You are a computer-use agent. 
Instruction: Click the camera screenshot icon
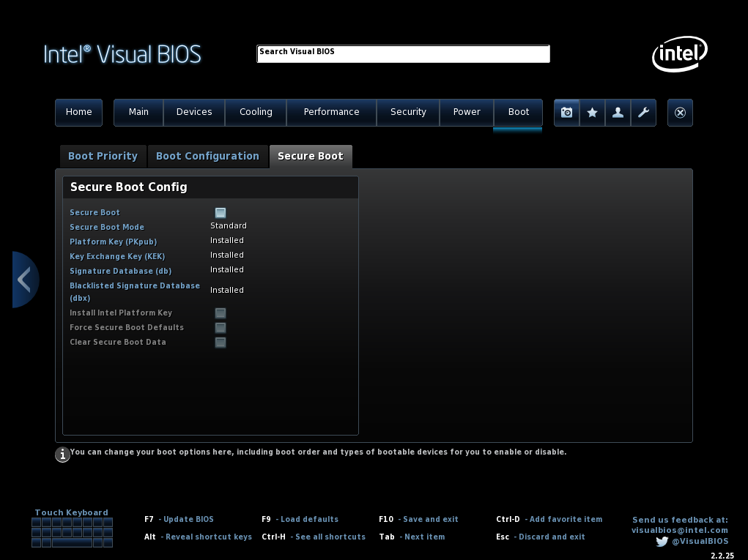[567, 113]
